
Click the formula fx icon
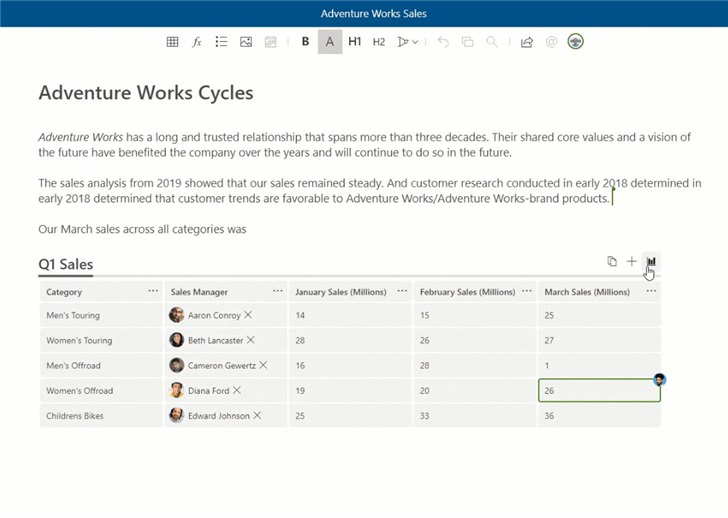[x=197, y=42]
